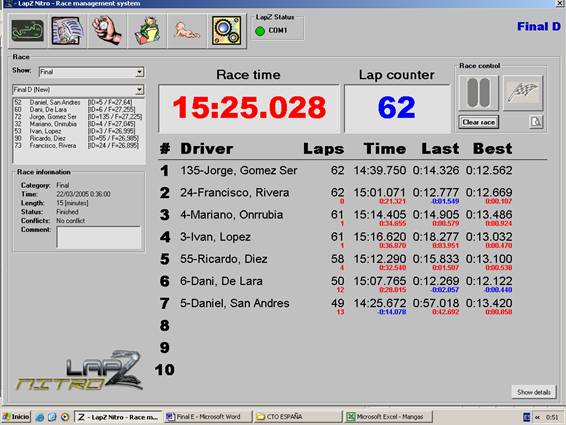The width and height of the screenshot is (566, 425).
Task: Click the Status Finished value
Action: 67,212
